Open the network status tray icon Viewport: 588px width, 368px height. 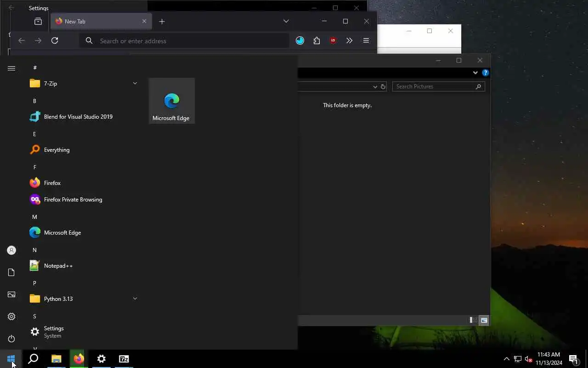pyautogui.click(x=517, y=359)
